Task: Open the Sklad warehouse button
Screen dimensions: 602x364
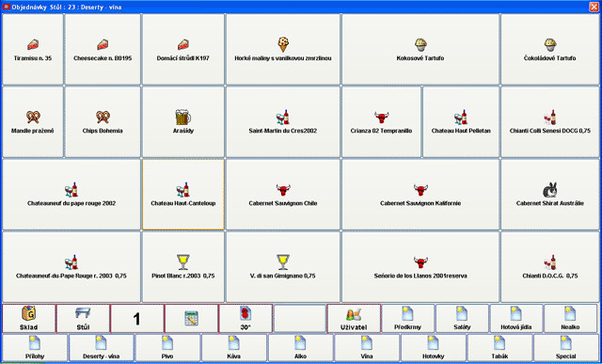Action: click(x=29, y=319)
